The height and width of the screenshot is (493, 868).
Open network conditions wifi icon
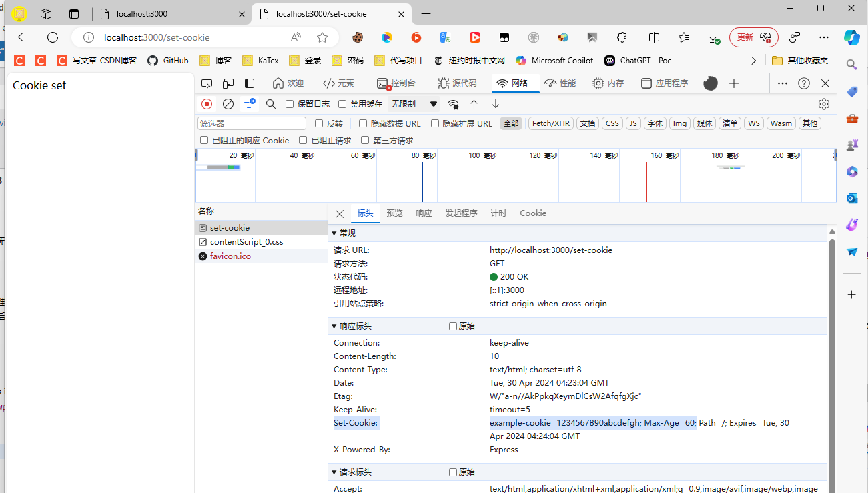point(453,104)
